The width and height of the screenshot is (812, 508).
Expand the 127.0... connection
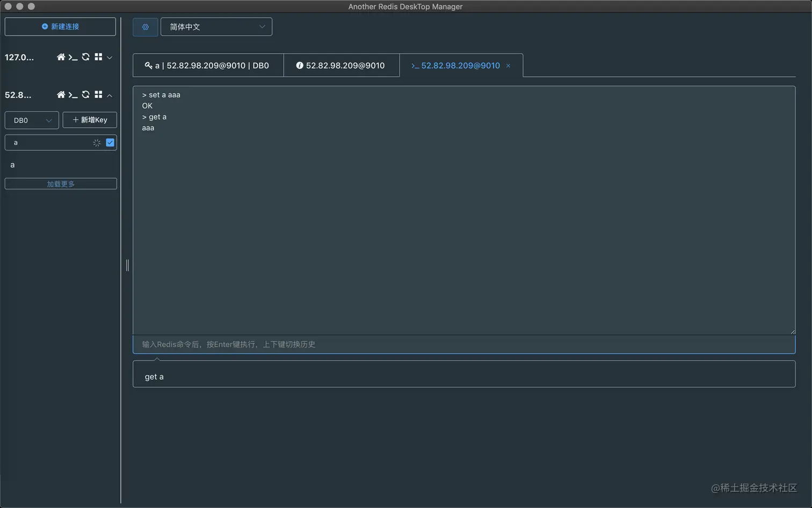click(x=110, y=57)
